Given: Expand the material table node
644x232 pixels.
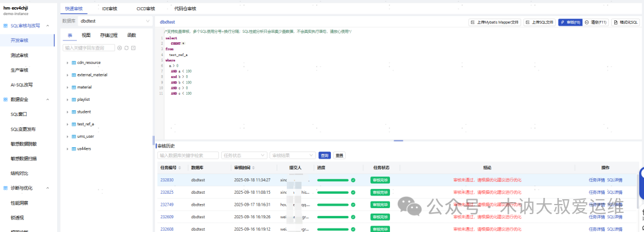Looking at the screenshot, I should (67, 88).
